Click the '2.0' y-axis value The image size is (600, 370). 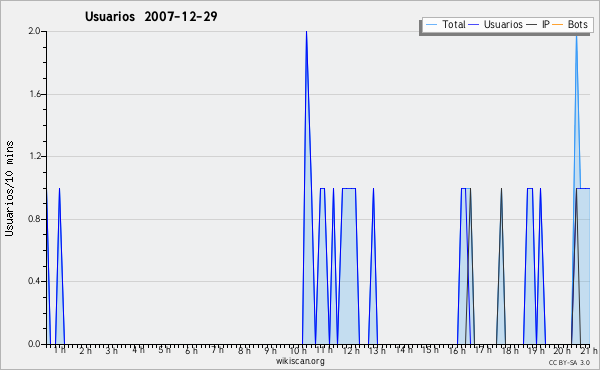tap(34, 31)
